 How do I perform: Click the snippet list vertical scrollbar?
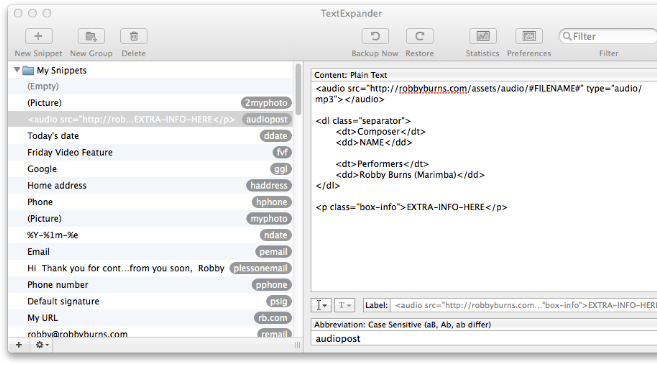(x=298, y=89)
